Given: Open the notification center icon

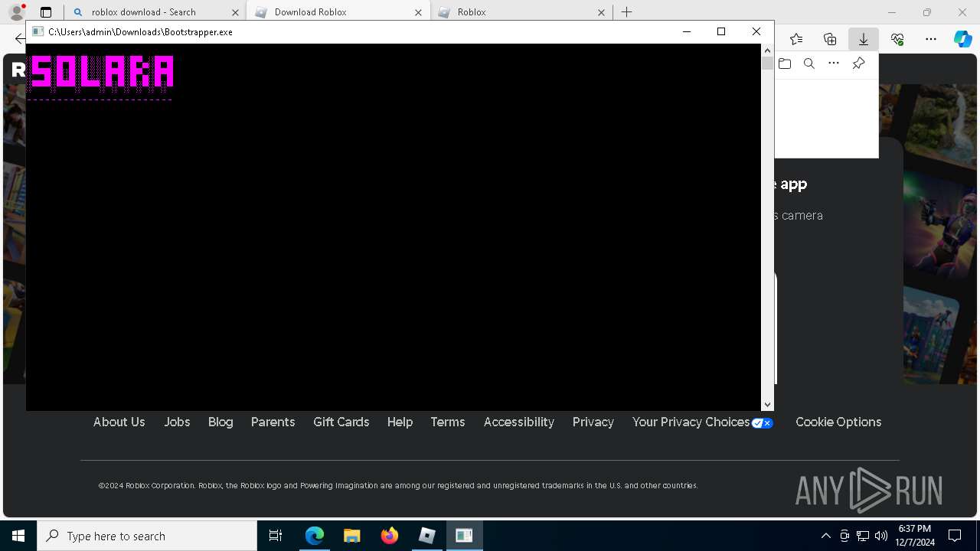Looking at the screenshot, I should point(955,536).
